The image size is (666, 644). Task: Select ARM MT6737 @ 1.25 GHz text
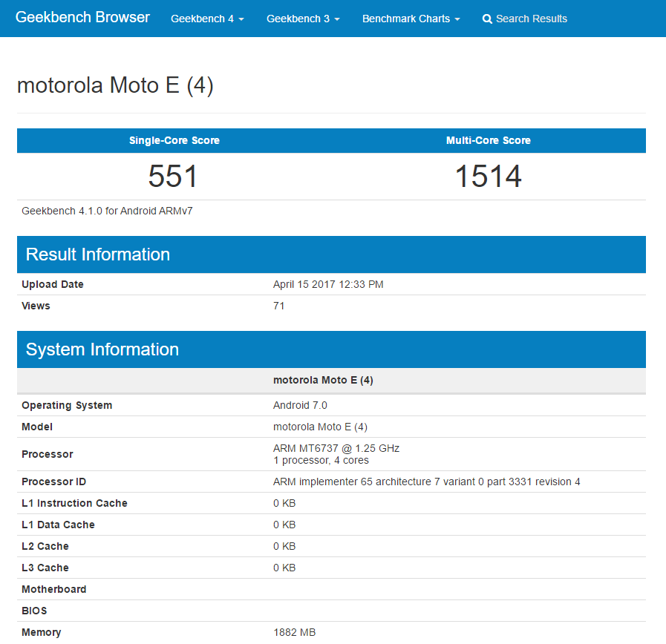336,448
